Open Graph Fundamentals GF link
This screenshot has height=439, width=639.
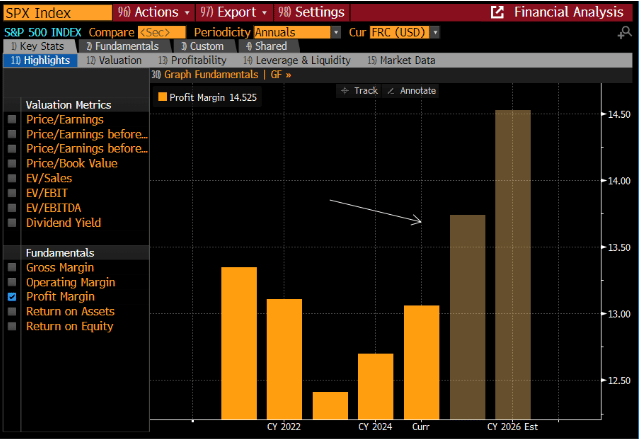(221, 75)
